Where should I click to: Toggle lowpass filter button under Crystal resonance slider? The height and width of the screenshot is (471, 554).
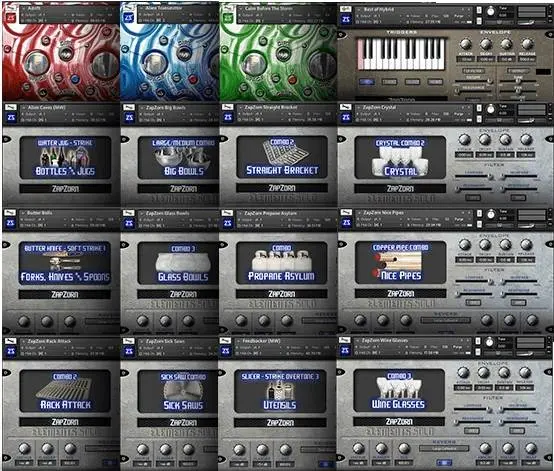click(473, 198)
